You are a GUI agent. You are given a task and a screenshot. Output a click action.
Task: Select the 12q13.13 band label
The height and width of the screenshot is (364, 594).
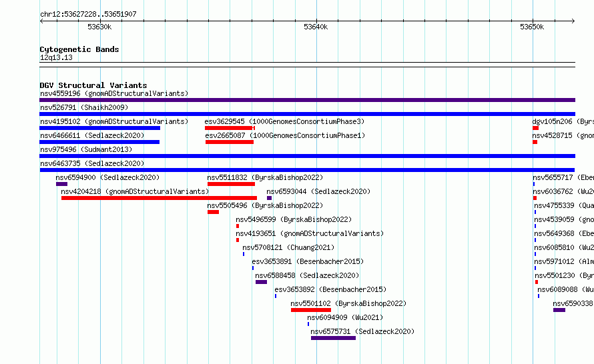tap(56, 57)
